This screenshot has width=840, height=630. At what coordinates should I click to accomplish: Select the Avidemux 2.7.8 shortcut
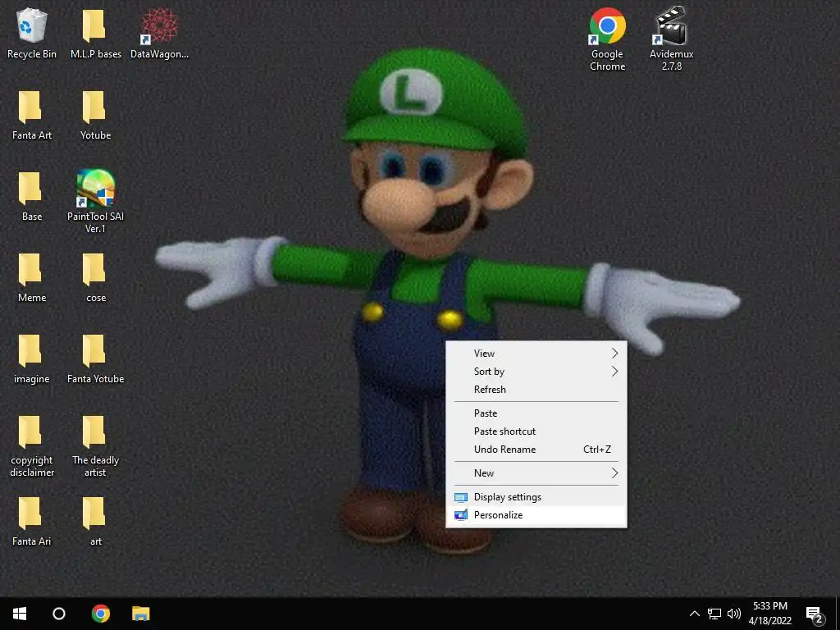coord(671,39)
